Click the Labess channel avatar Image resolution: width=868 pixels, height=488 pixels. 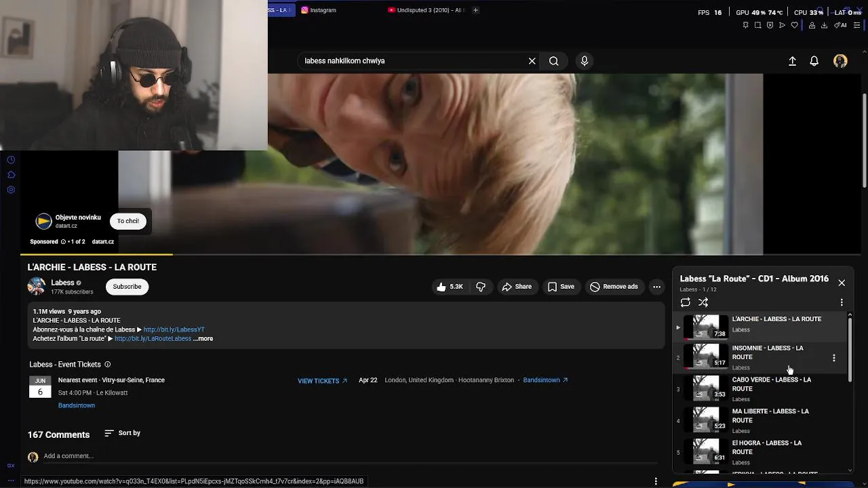36,287
